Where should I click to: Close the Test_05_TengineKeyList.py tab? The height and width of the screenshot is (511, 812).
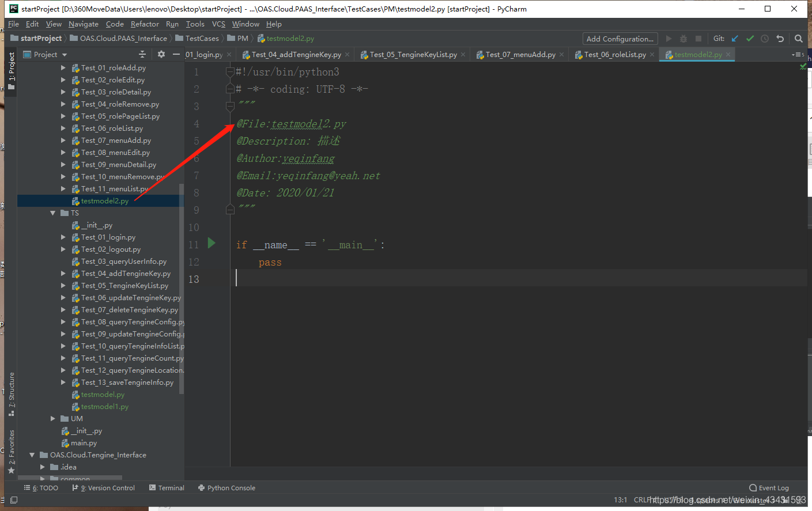[463, 55]
